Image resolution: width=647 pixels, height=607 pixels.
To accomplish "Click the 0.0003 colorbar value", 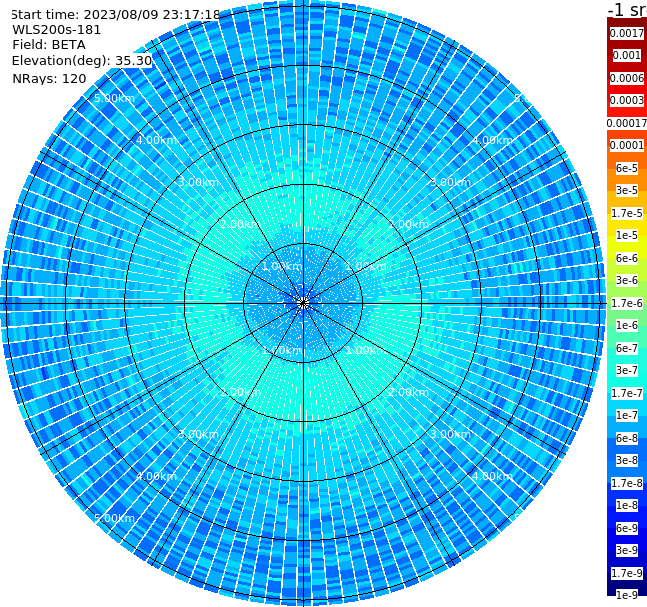I will [x=627, y=100].
